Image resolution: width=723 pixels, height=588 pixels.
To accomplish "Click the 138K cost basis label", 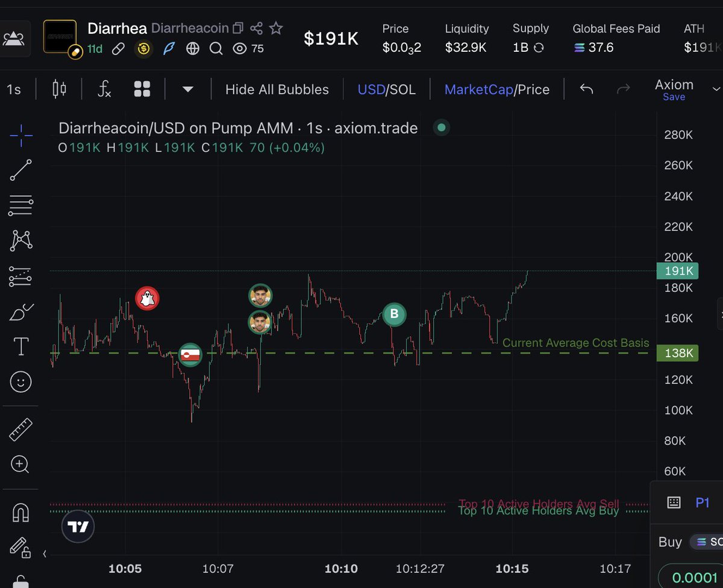I will 678,353.
